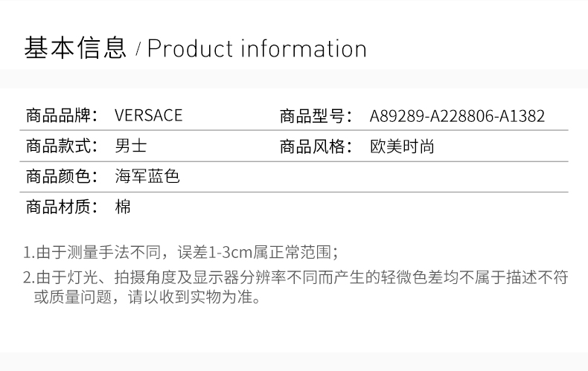Select the VERSACE brand value
Image resolution: width=588 pixels, height=371 pixels.
[149, 116]
